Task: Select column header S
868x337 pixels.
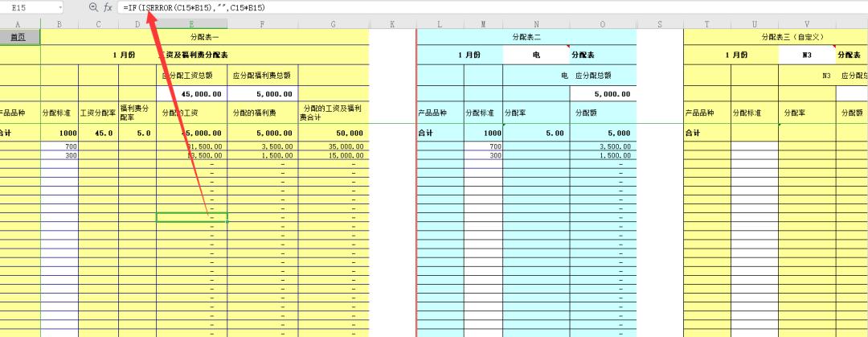Action: pyautogui.click(x=660, y=24)
